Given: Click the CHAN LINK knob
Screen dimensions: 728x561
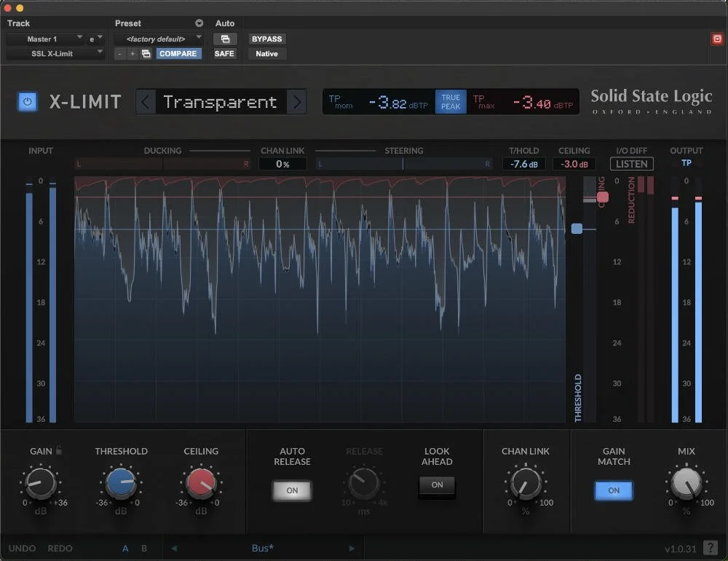Looking at the screenshot, I should (525, 484).
